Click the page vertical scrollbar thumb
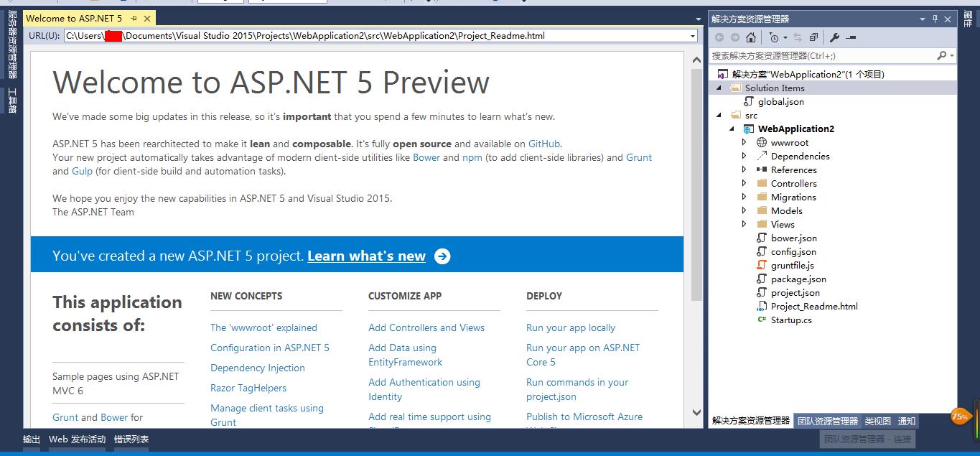The height and width of the screenshot is (456, 980). point(696,186)
